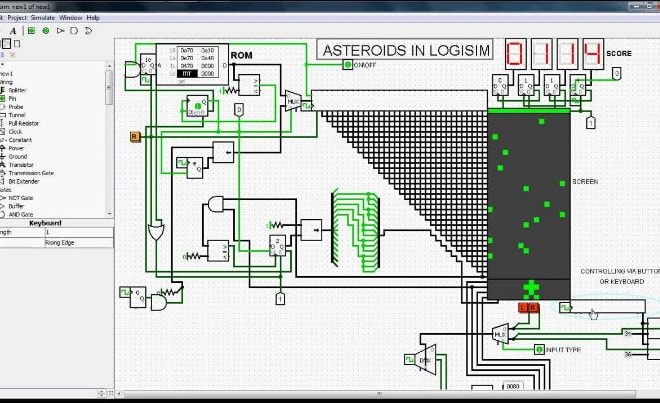The image size is (660, 403).
Task: Select Buffer in the component tree
Action: point(16,206)
